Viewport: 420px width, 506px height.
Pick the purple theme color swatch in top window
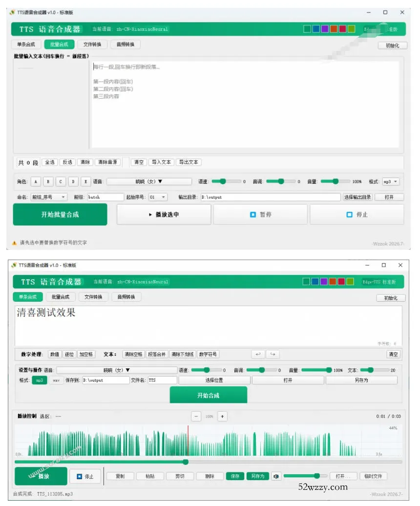[325, 29]
